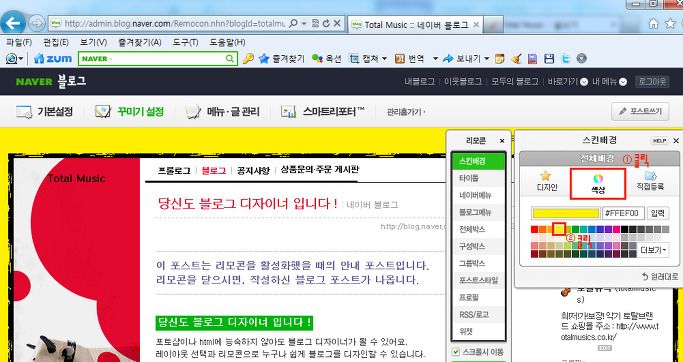The image size is (683, 362).
Task: Click the browser Forward arrow button
Action: [37, 23]
